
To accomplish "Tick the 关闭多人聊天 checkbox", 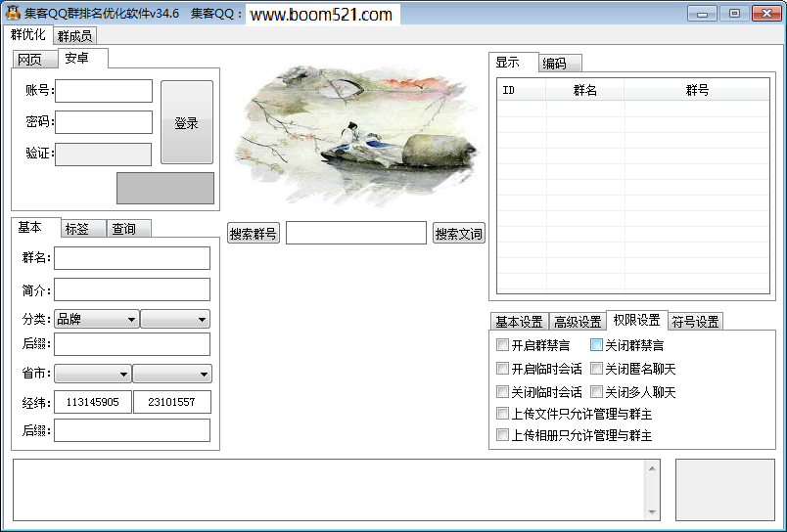I will 596,391.
